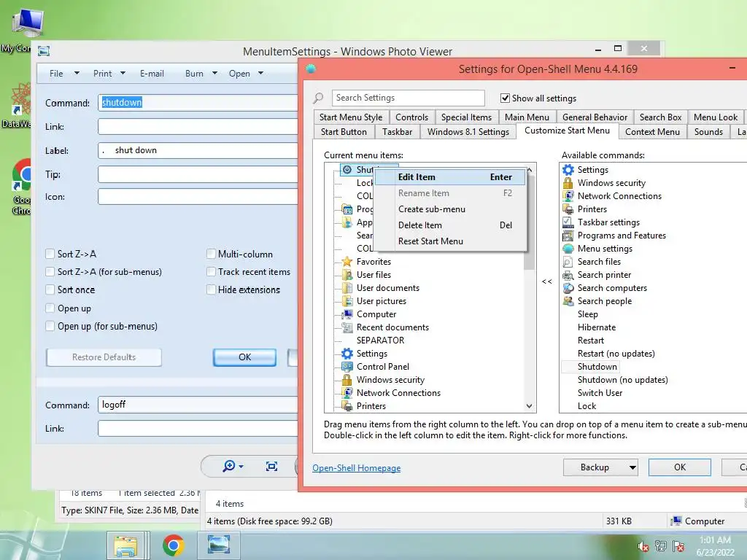
Task: Click the Taskbar settings icon in Available commands
Action: click(568, 222)
